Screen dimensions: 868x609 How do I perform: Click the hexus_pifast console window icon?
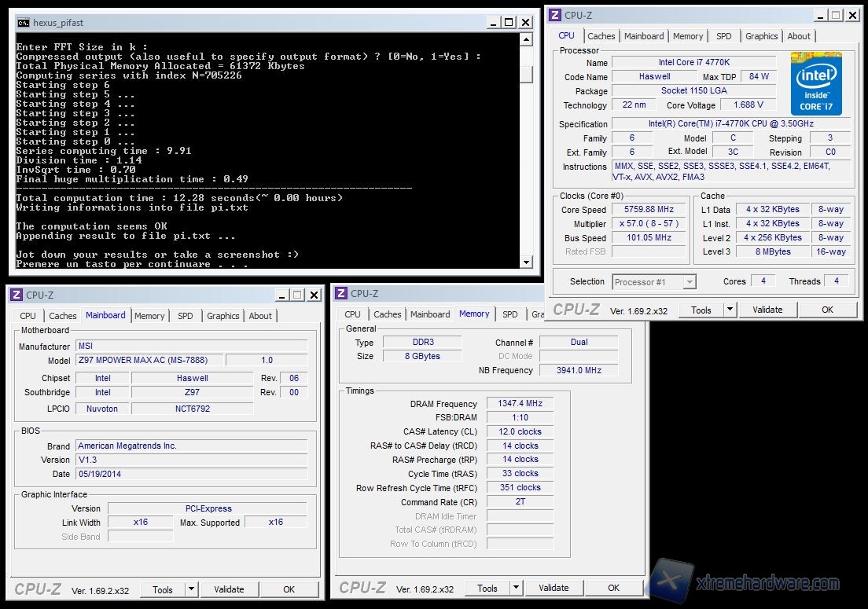pyautogui.click(x=23, y=23)
